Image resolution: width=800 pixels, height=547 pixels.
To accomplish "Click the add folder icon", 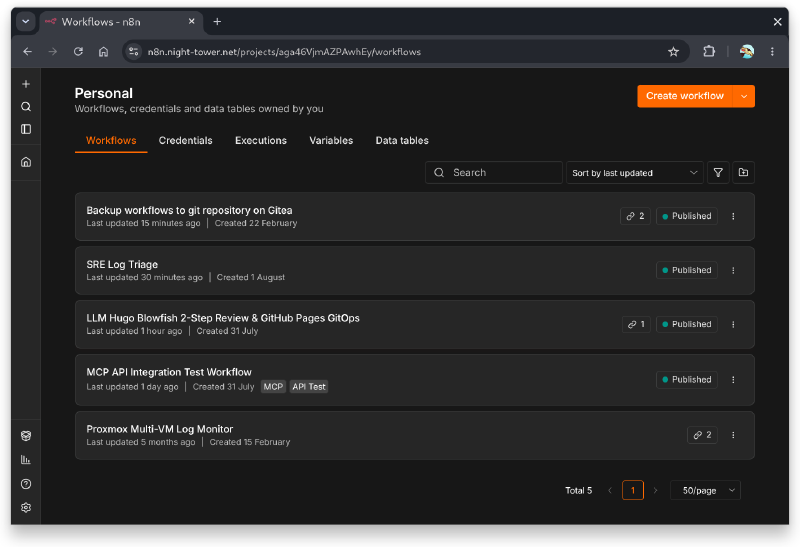I will coord(743,172).
